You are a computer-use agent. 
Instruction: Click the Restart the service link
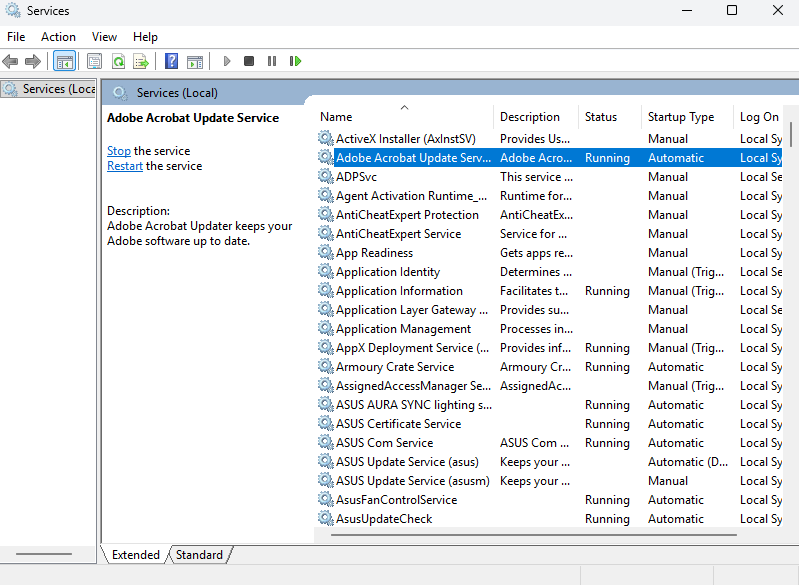(x=125, y=166)
